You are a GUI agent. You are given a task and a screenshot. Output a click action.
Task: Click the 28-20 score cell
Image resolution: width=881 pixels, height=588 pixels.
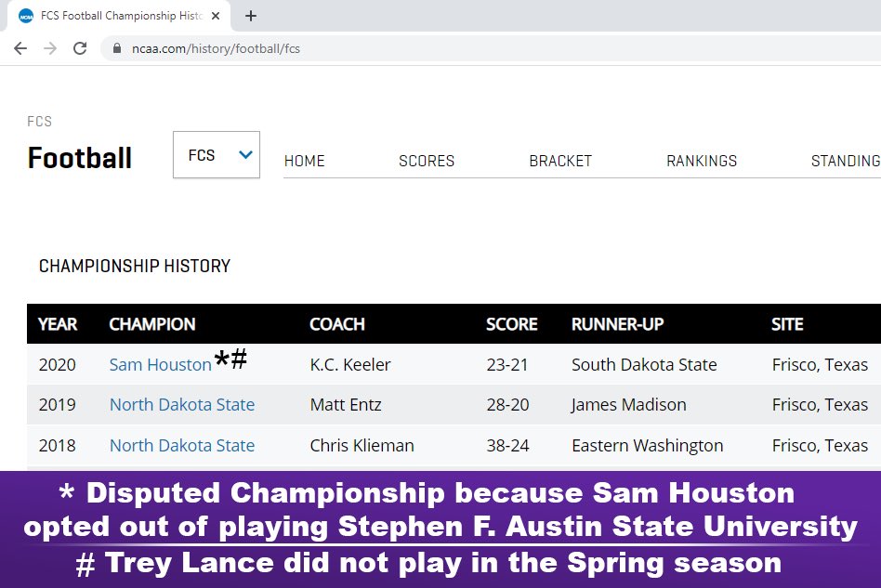tap(507, 405)
